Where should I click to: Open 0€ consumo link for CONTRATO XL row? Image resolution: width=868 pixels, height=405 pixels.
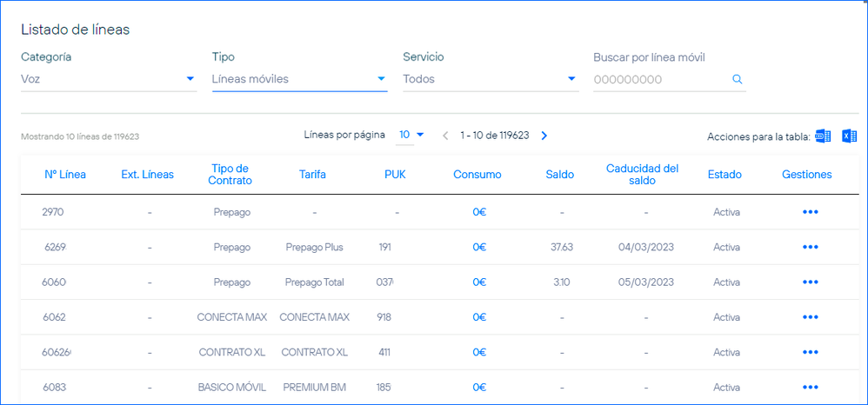pyautogui.click(x=478, y=352)
